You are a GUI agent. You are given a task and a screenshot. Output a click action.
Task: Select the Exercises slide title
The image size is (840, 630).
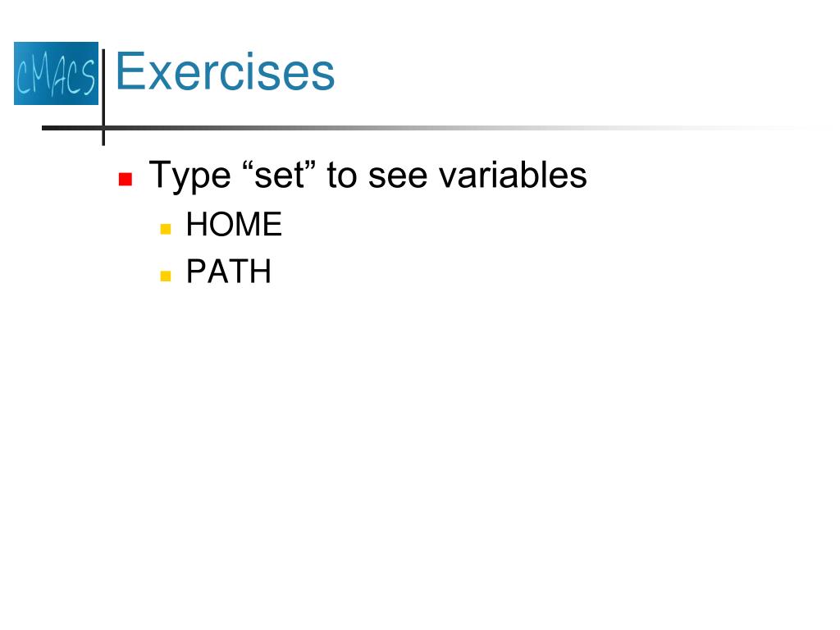pos(225,71)
